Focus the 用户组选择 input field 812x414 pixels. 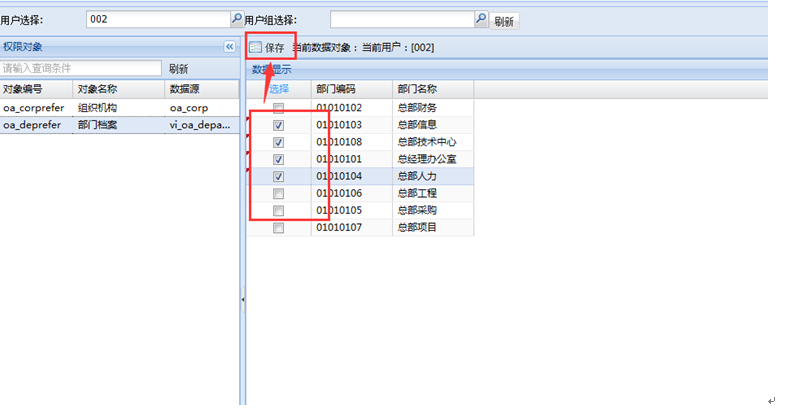402,19
